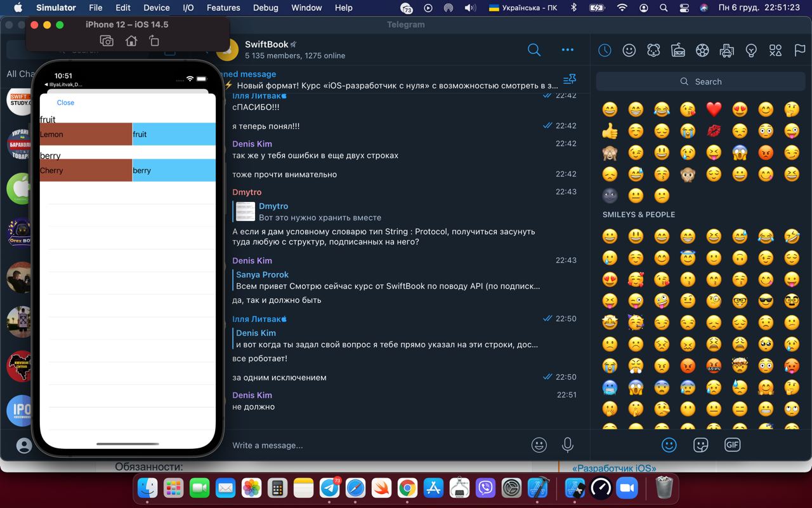
Task: Select the Smileys & People emoji category
Action: click(629, 50)
